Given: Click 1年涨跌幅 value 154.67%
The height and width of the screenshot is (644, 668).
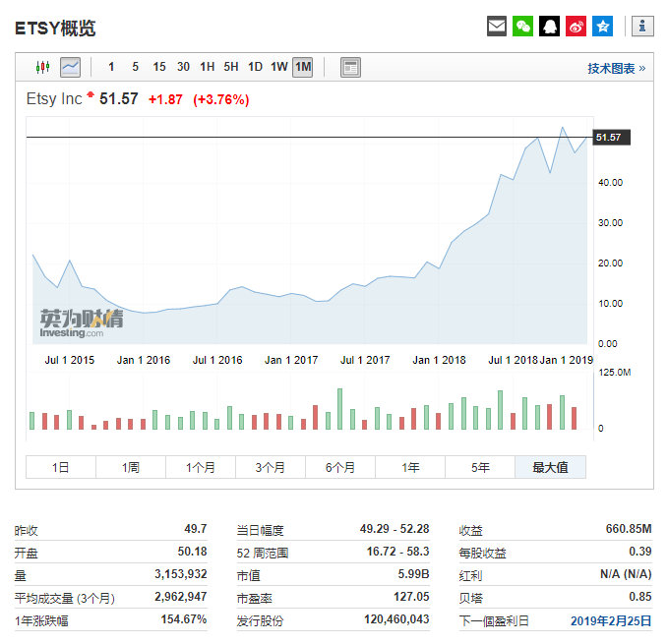Looking at the screenshot, I should coord(184,618).
